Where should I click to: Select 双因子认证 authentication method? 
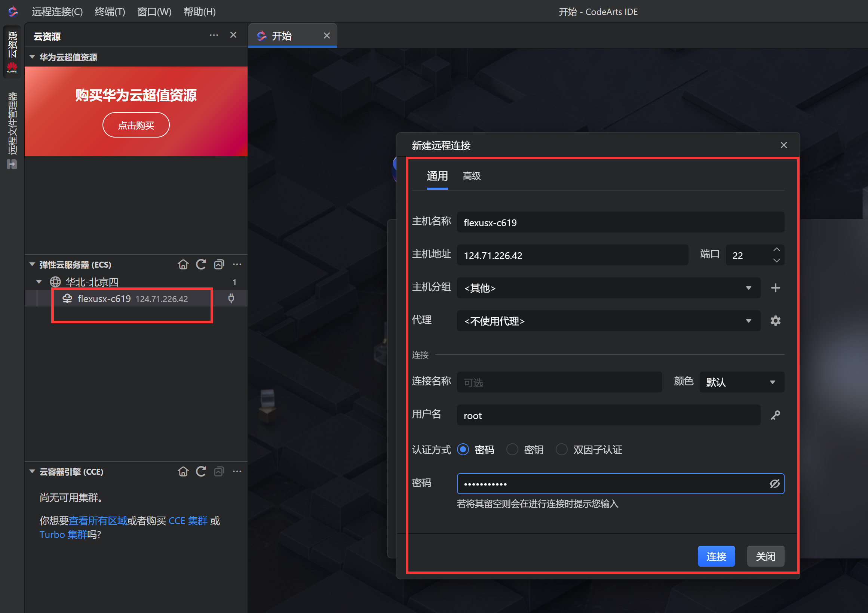click(561, 449)
